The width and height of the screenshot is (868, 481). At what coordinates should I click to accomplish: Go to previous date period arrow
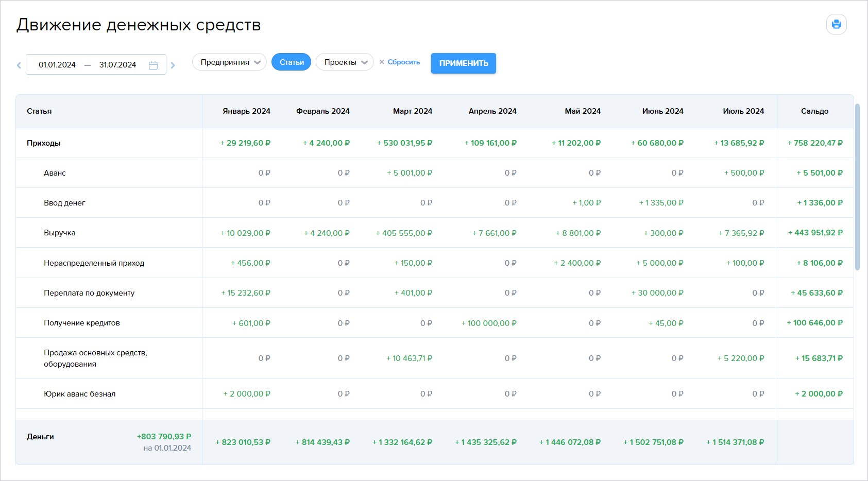(19, 65)
